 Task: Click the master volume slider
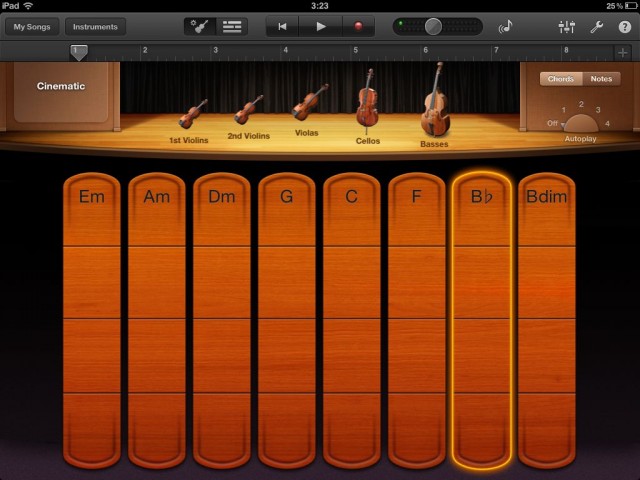433,27
